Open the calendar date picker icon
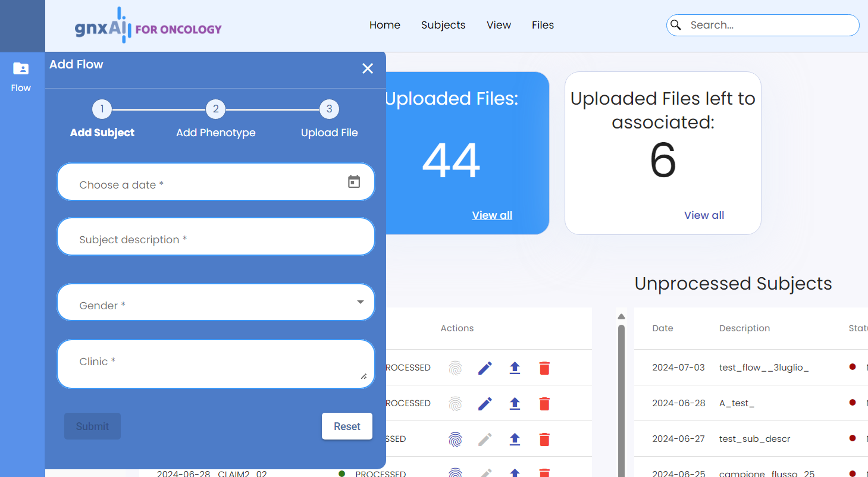The height and width of the screenshot is (477, 868). tap(354, 182)
